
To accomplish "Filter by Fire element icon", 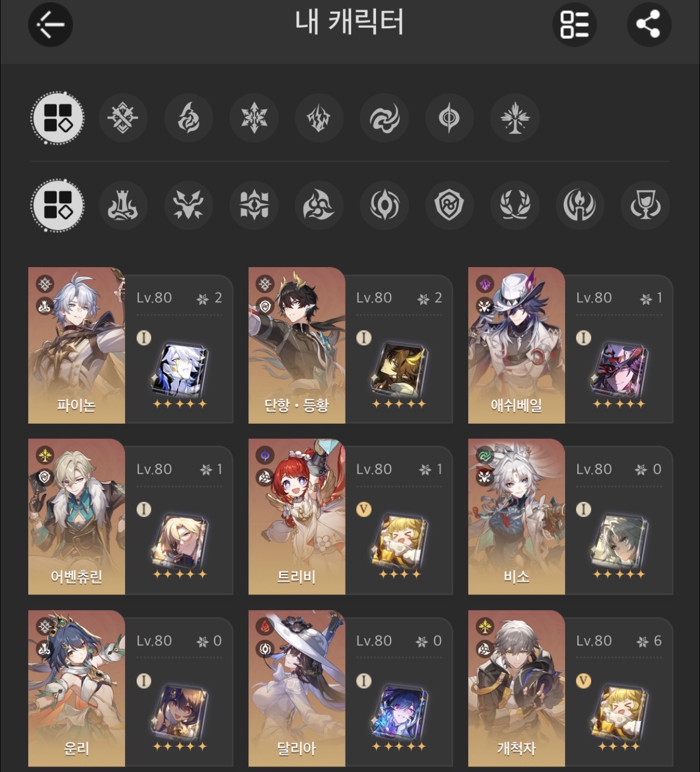I will [x=188, y=118].
